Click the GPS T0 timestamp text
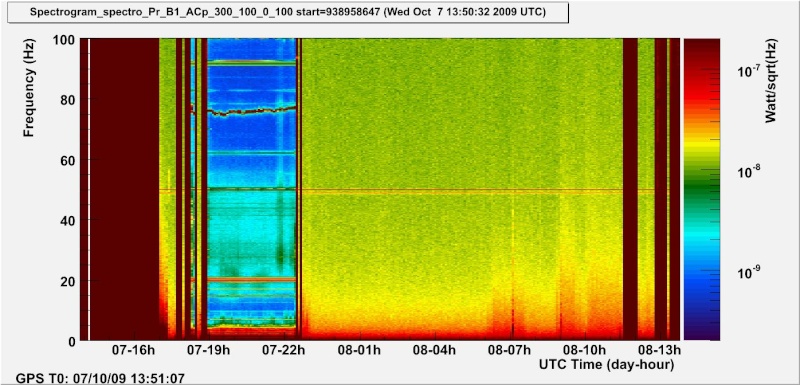 (x=101, y=379)
